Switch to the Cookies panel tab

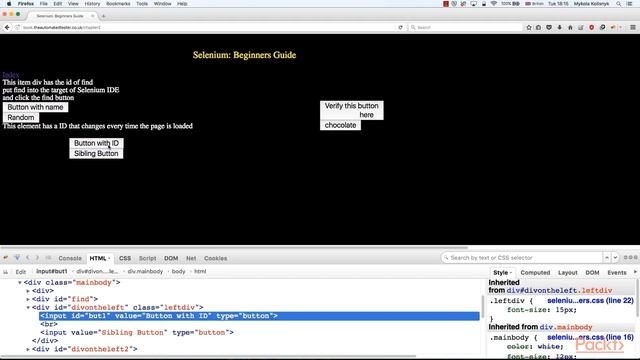click(216, 258)
